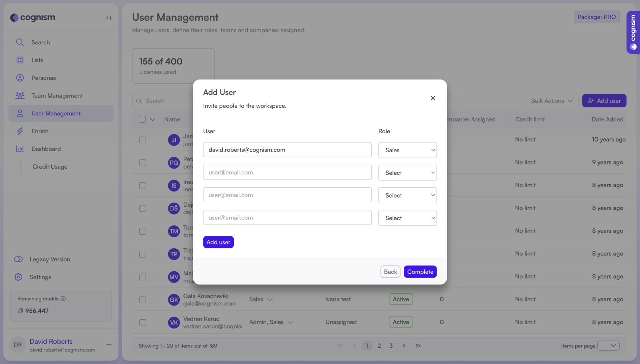Click the Complete button
The width and height of the screenshot is (640, 364).
pyautogui.click(x=420, y=272)
